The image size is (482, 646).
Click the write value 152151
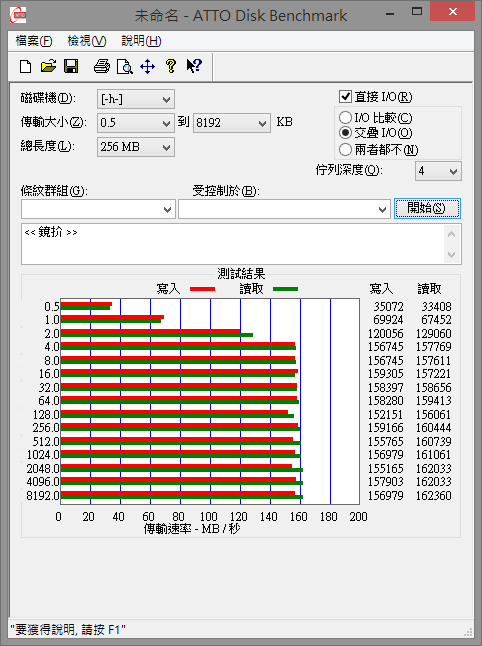(x=385, y=414)
